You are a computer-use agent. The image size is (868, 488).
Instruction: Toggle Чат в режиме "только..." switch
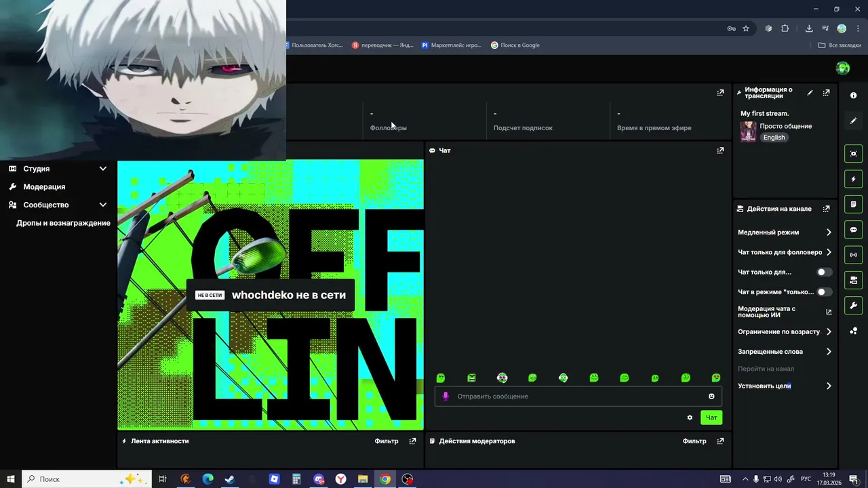click(824, 292)
